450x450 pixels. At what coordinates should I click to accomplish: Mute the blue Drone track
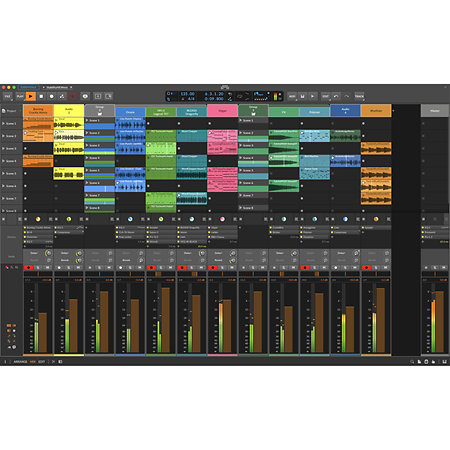click(x=140, y=268)
